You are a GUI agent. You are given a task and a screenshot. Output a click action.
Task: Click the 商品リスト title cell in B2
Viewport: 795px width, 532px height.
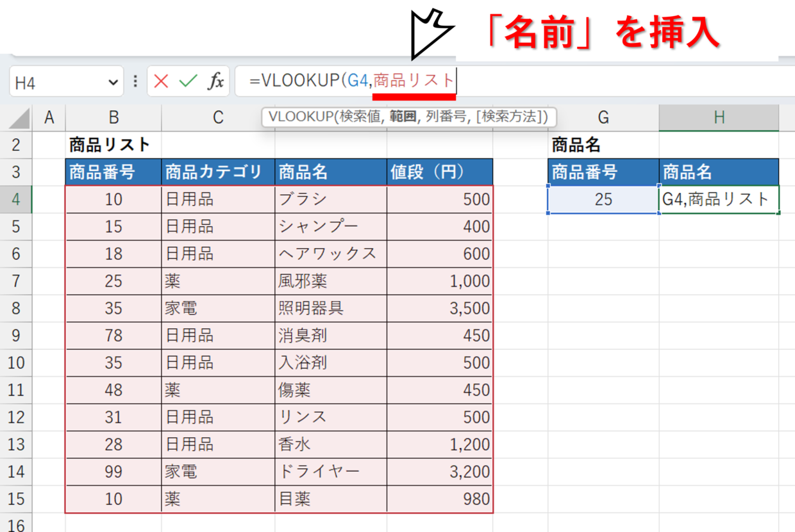[x=113, y=145]
